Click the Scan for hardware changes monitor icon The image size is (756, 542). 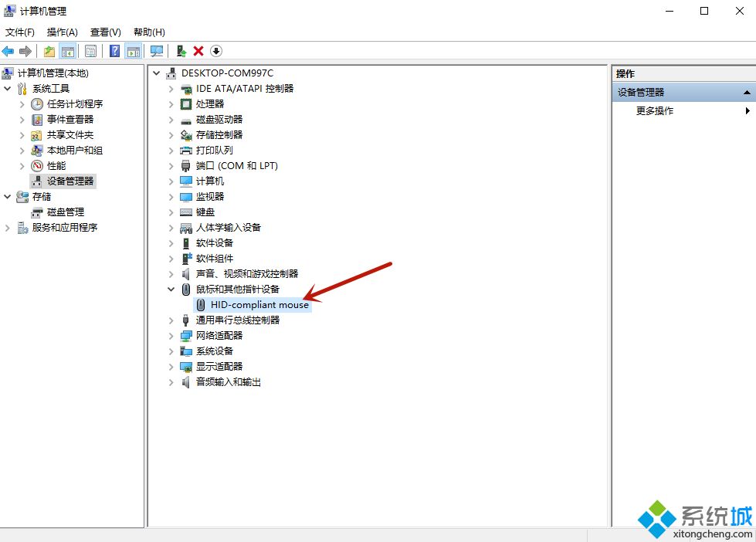[157, 51]
